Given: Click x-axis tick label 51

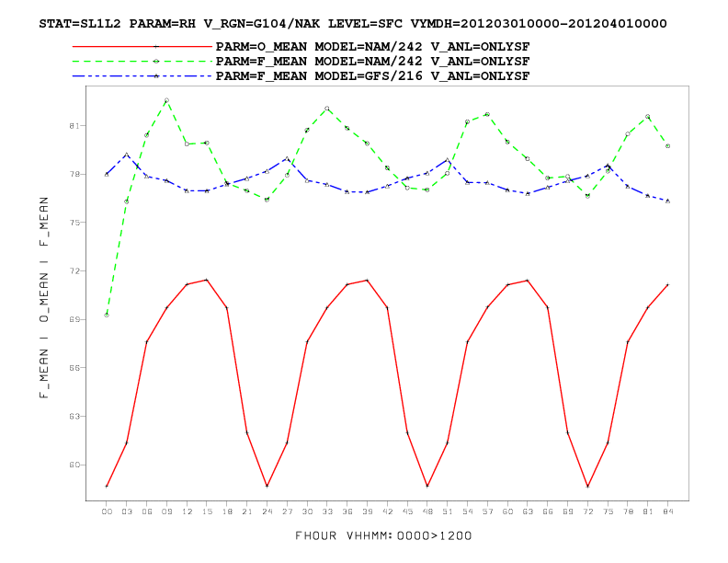Looking at the screenshot, I should pos(448,511).
